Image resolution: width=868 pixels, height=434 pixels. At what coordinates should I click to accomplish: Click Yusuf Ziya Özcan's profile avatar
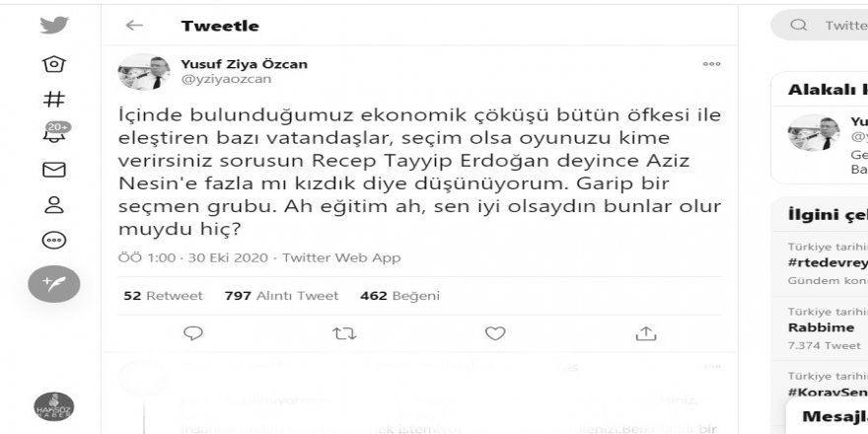point(139,72)
